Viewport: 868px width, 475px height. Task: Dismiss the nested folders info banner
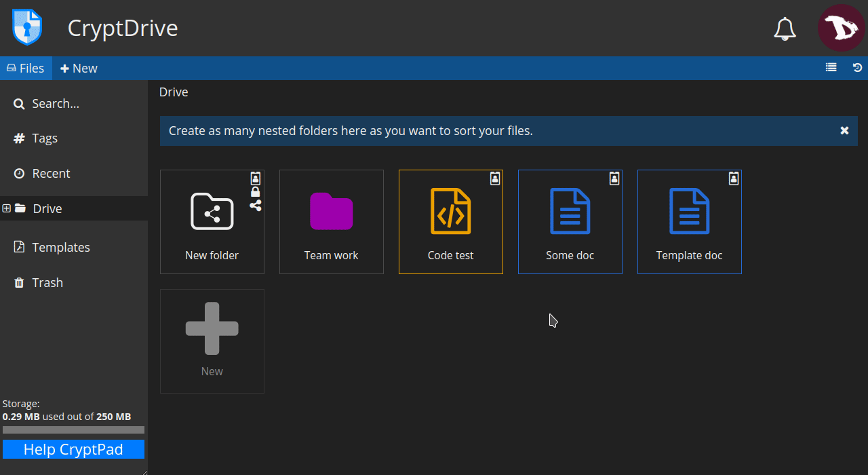[844, 131]
